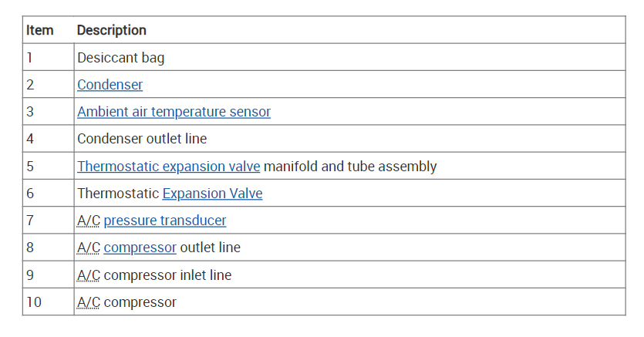Open the Condenser link

coord(110,85)
